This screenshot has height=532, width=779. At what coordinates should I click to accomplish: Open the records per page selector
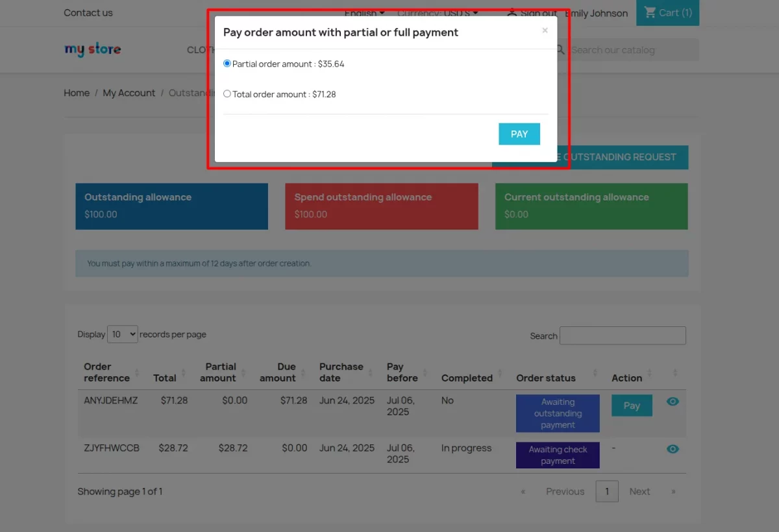(122, 333)
